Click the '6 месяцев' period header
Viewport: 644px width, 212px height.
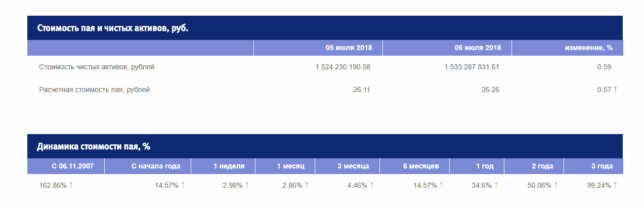421,166
